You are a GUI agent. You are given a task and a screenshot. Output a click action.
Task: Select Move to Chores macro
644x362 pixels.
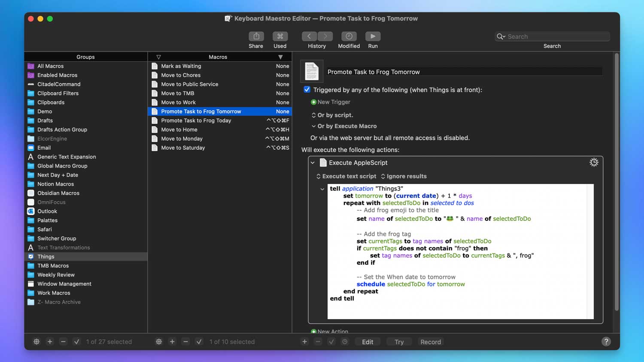click(220, 75)
